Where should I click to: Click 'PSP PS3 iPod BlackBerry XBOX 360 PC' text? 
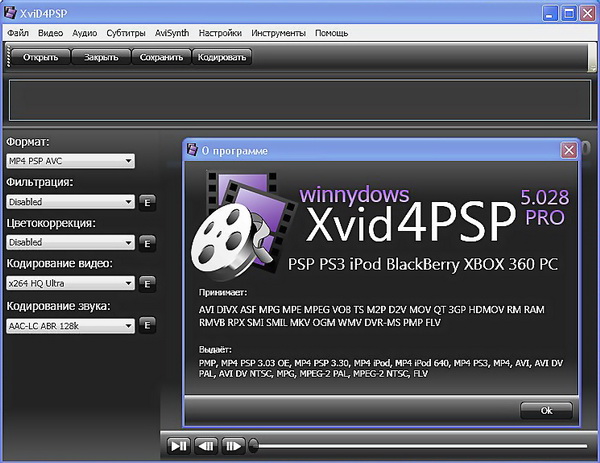tap(423, 264)
